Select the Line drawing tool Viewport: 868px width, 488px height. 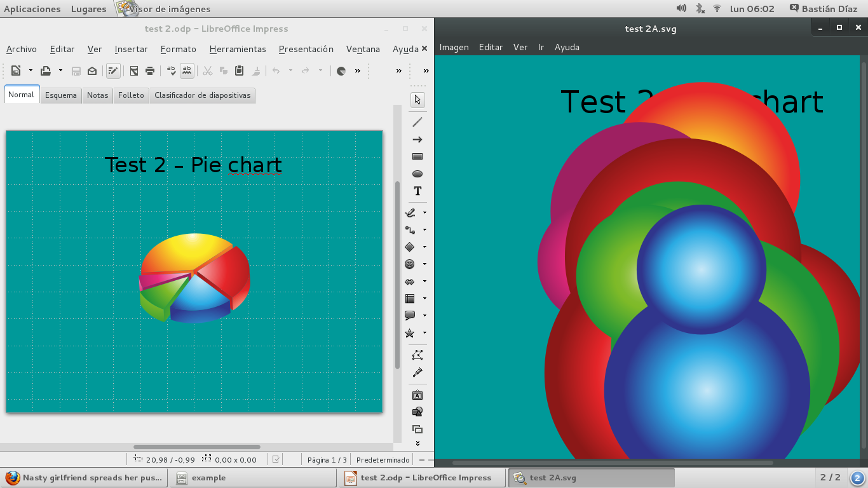pyautogui.click(x=417, y=122)
